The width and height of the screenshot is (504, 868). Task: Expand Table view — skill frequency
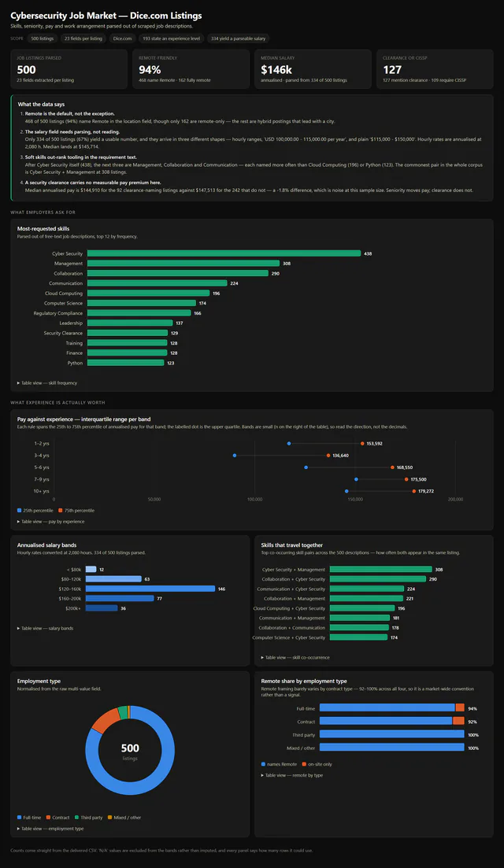[47, 383]
